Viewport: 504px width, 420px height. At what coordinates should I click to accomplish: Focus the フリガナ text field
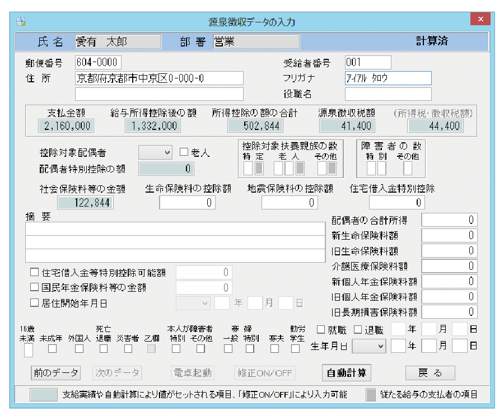[x=388, y=78]
